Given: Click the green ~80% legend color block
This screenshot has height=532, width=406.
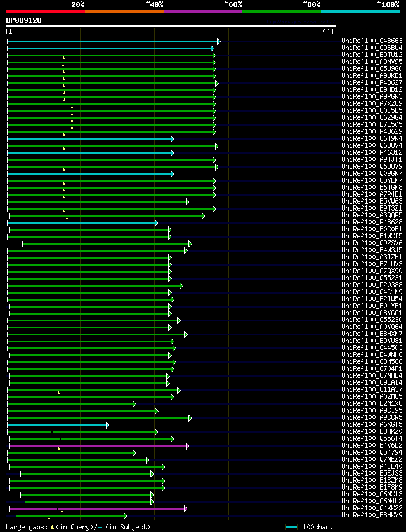Looking at the screenshot, I should (x=282, y=11).
